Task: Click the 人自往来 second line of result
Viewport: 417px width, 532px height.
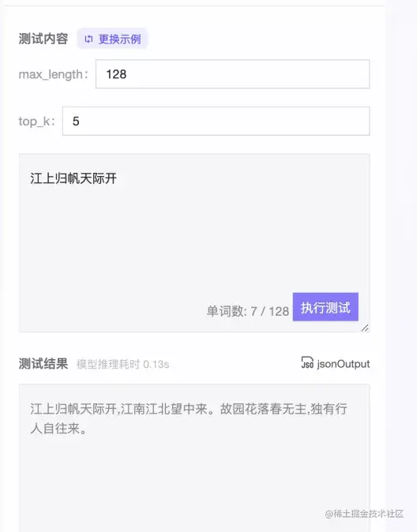Action: (58, 429)
